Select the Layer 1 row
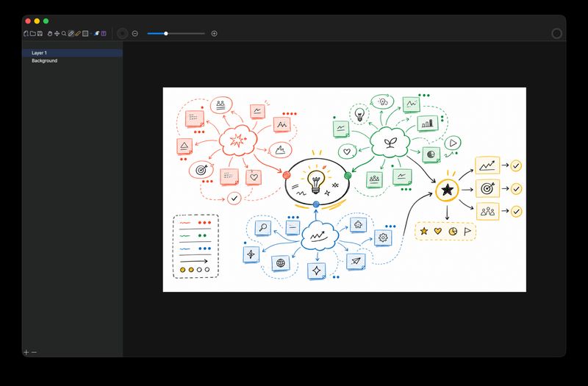 pyautogui.click(x=72, y=53)
